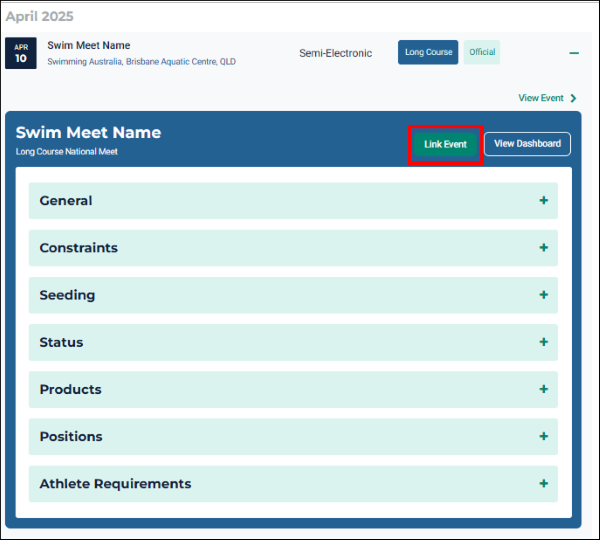The width and height of the screenshot is (600, 540).
Task: Click the View Event chevron arrow
Action: pos(573,98)
